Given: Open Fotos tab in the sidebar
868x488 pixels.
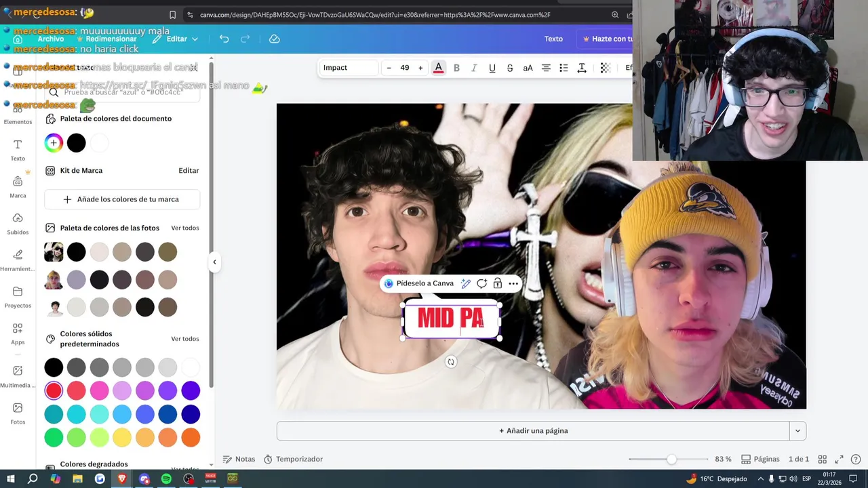Looking at the screenshot, I should (x=18, y=413).
